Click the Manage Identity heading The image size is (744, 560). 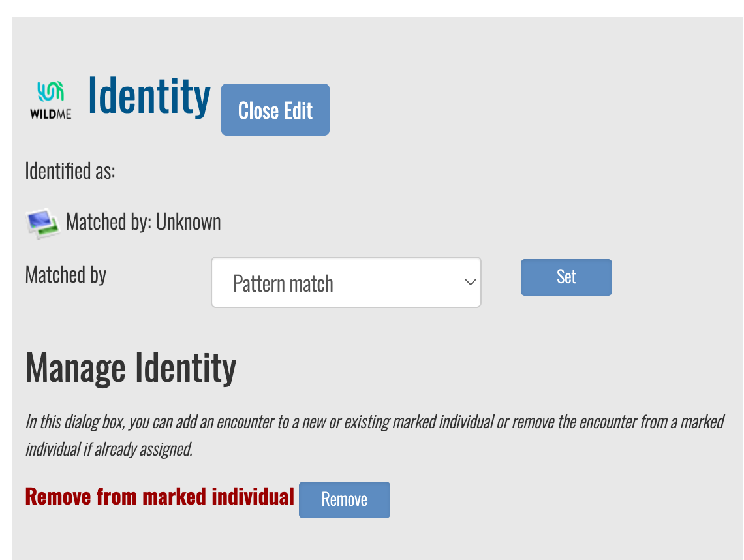pyautogui.click(x=131, y=368)
